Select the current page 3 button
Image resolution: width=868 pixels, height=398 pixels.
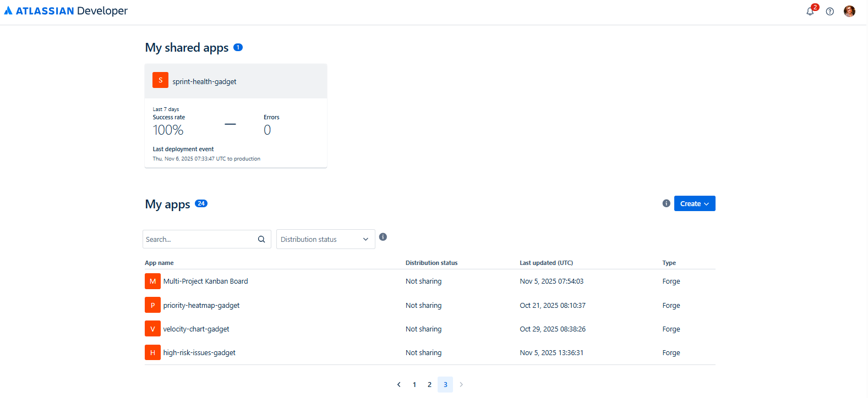(x=445, y=385)
